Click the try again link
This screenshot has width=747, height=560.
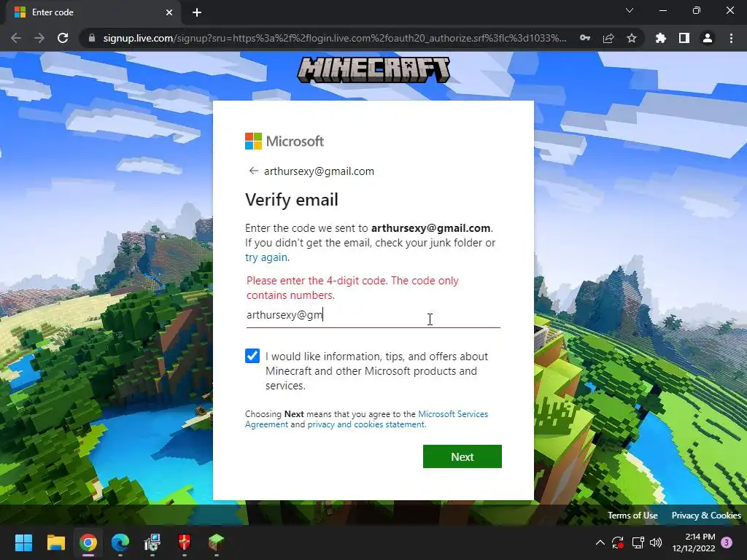click(x=267, y=257)
